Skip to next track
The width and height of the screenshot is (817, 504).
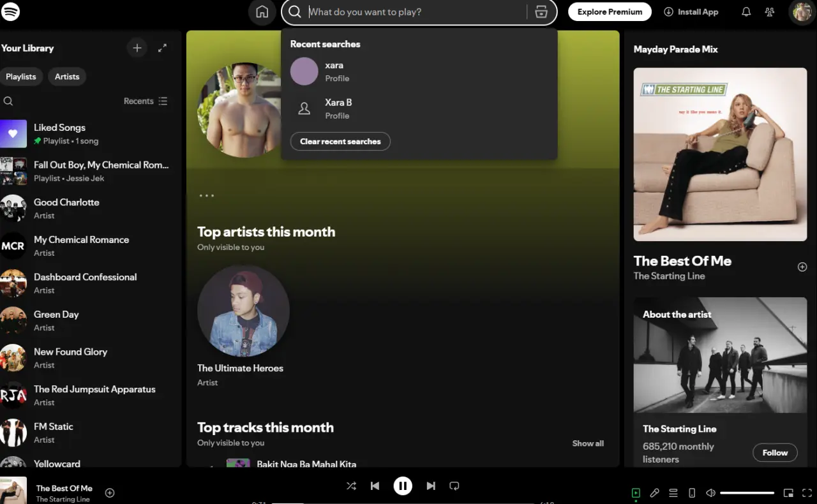coord(431,485)
